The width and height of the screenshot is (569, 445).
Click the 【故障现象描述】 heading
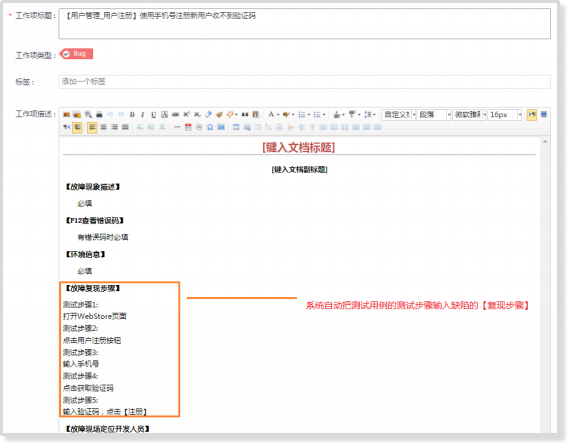(92, 187)
